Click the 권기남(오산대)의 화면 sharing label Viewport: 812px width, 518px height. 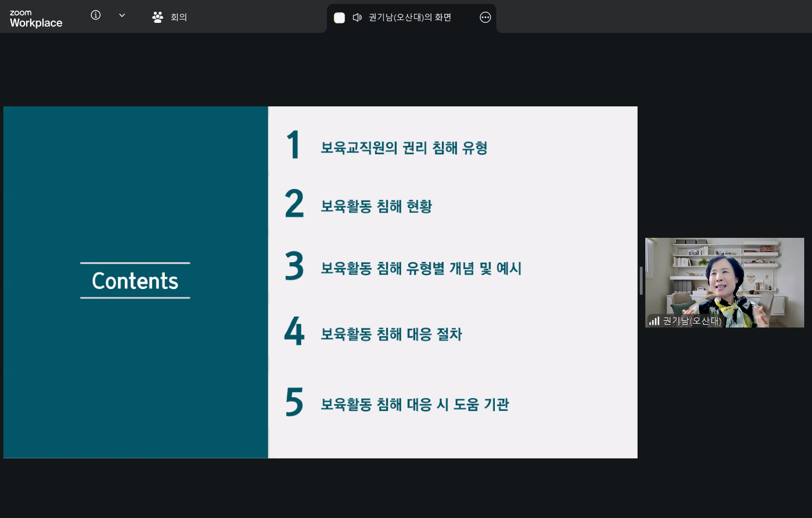click(410, 18)
